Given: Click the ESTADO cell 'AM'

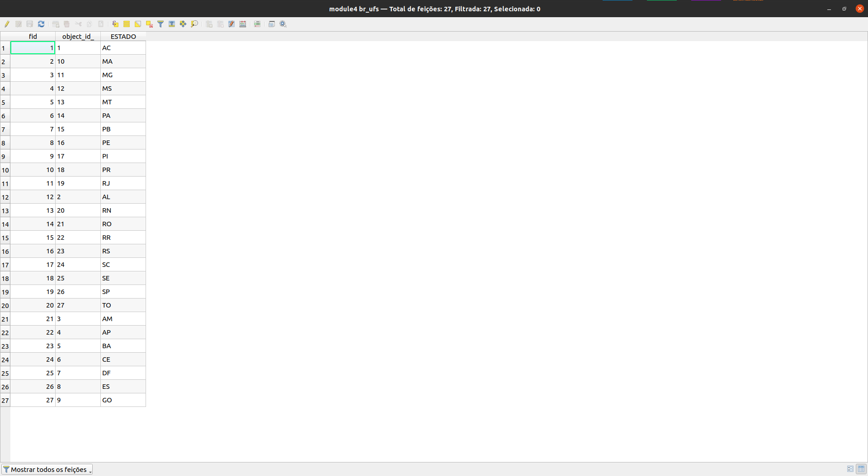Looking at the screenshot, I should click(x=123, y=319).
